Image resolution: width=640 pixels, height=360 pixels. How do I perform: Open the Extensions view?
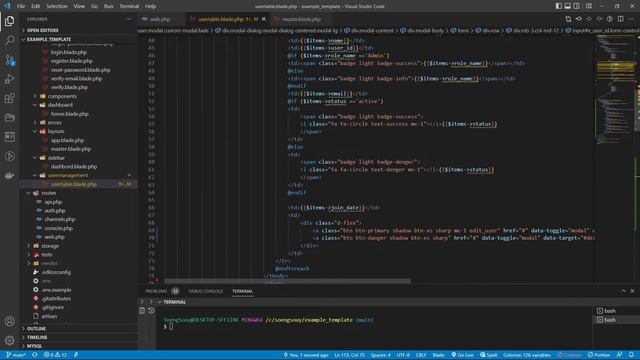point(9,98)
